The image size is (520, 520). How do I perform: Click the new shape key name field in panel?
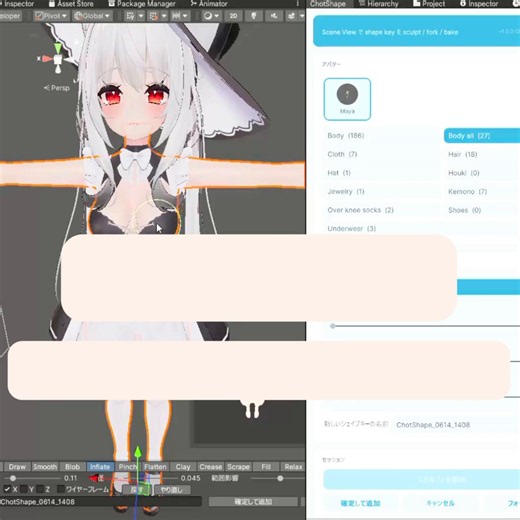456,425
